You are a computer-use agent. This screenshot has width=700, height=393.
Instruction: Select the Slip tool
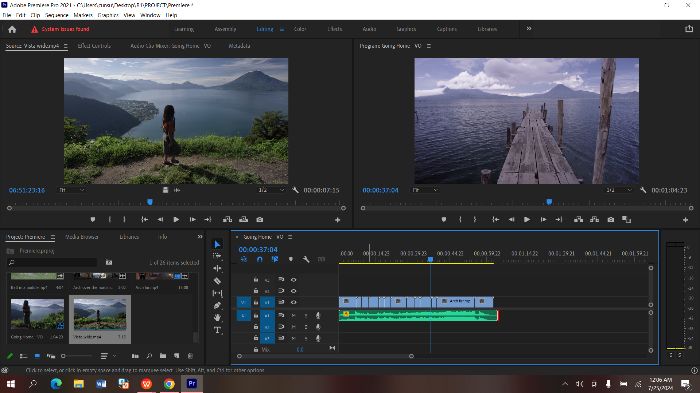click(x=217, y=293)
